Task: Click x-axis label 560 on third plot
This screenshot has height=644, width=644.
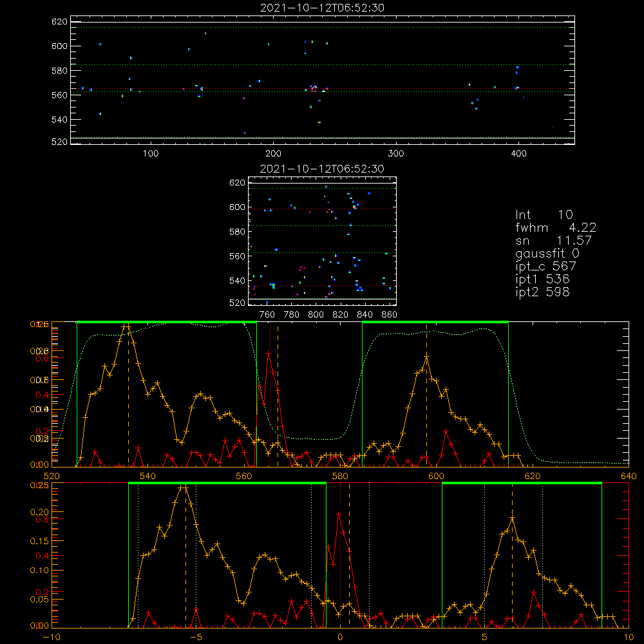Action: [x=244, y=477]
